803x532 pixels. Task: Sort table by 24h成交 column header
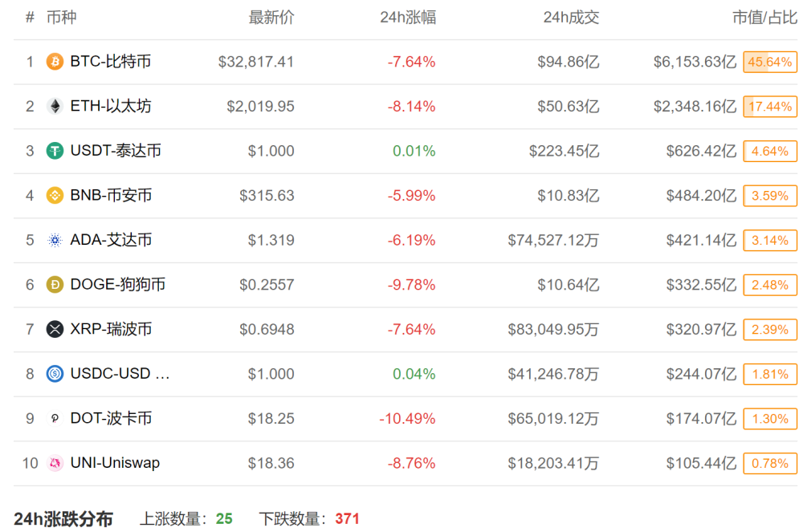pos(571,18)
